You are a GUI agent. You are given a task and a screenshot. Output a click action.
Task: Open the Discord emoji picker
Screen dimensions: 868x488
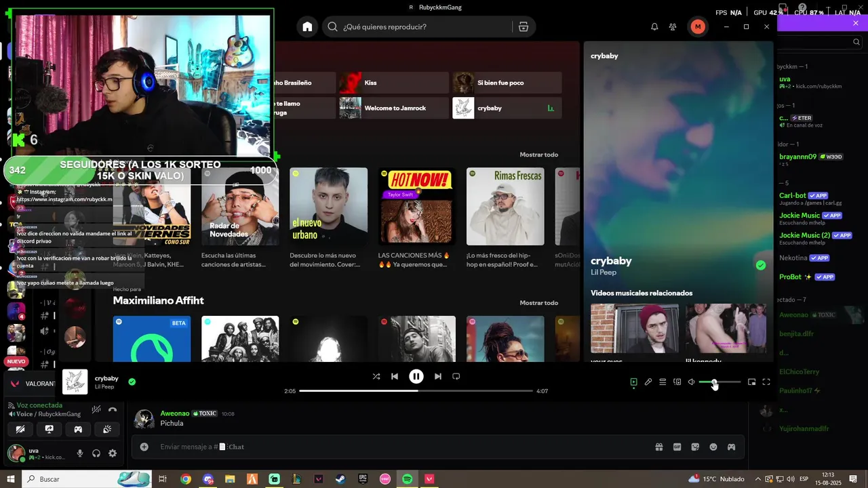(x=713, y=447)
